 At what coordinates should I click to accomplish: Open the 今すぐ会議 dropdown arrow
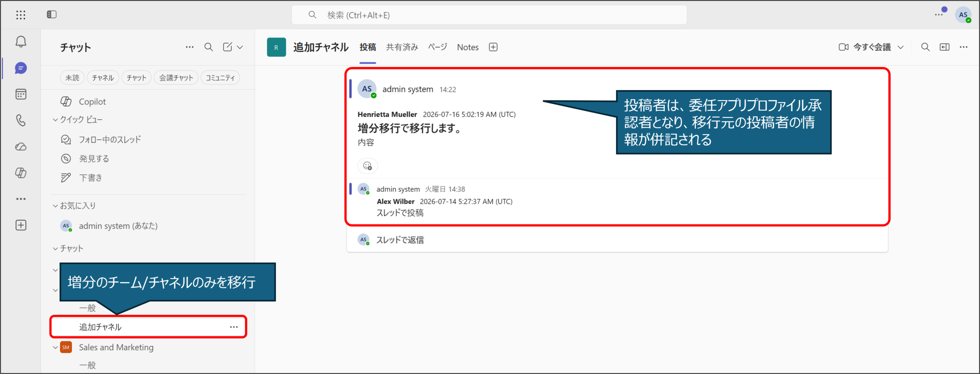[901, 47]
